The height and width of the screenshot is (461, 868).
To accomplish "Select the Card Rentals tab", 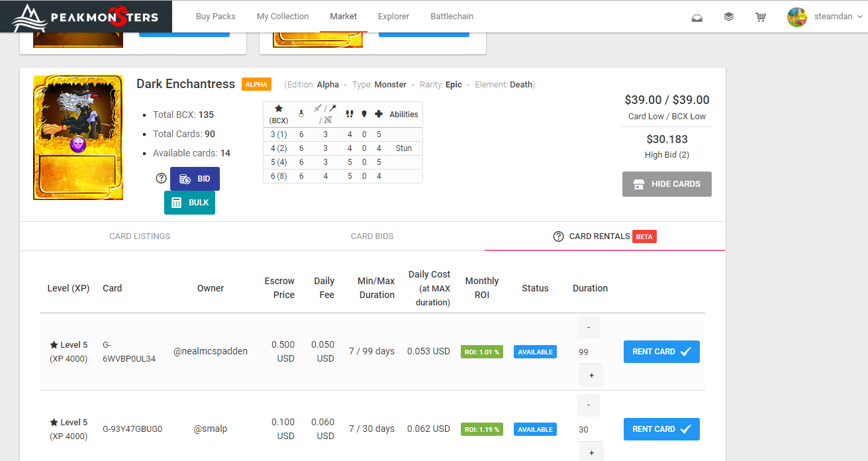I will pyautogui.click(x=604, y=236).
